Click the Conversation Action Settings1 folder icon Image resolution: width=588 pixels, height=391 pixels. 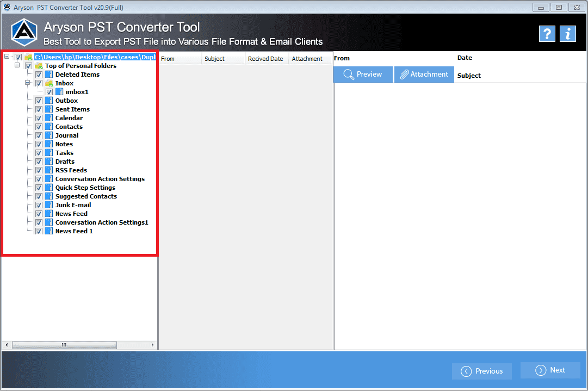(x=49, y=222)
